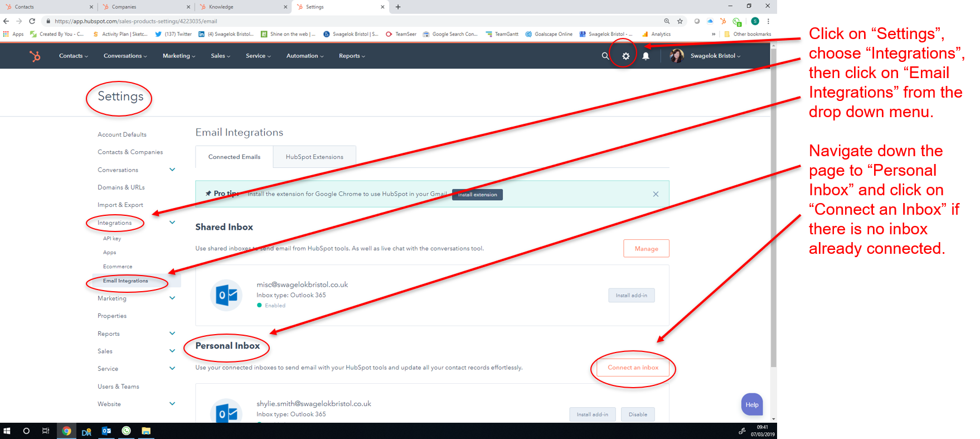Open the Contacts dropdown in HubSpot navbar
This screenshot has width=980, height=439.
coord(74,56)
